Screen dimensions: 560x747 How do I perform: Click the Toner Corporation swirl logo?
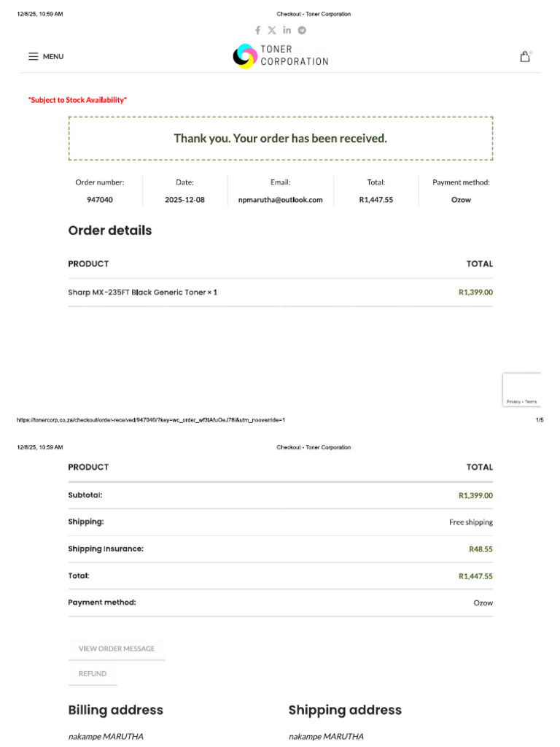(x=245, y=55)
